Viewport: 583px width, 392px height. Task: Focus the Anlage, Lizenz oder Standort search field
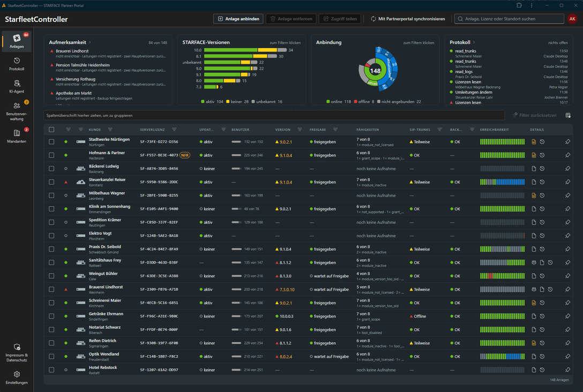509,19
